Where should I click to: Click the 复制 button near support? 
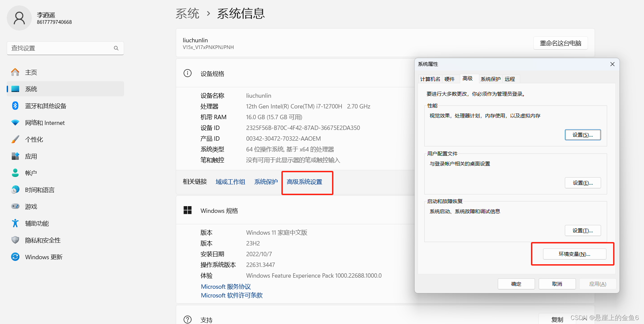coord(557,320)
